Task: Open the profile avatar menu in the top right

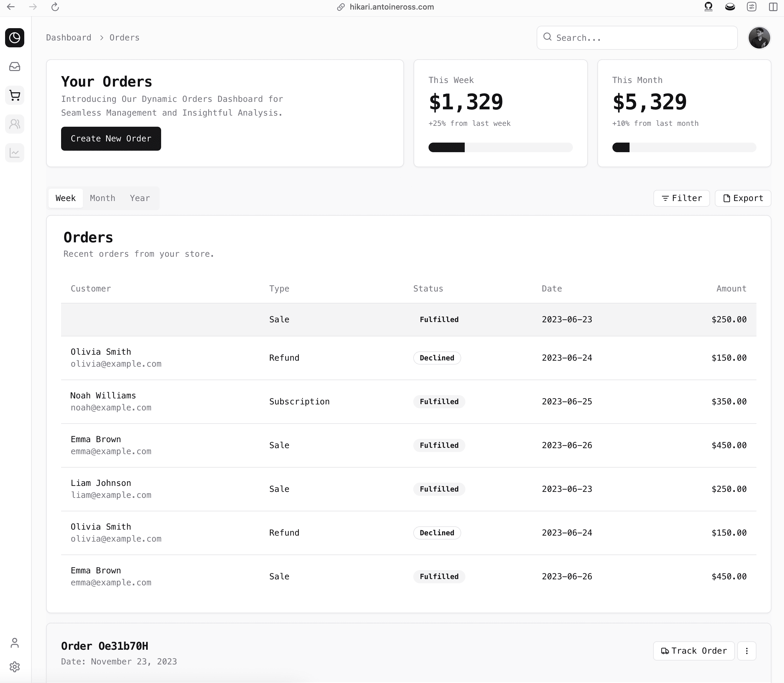Action: (759, 37)
